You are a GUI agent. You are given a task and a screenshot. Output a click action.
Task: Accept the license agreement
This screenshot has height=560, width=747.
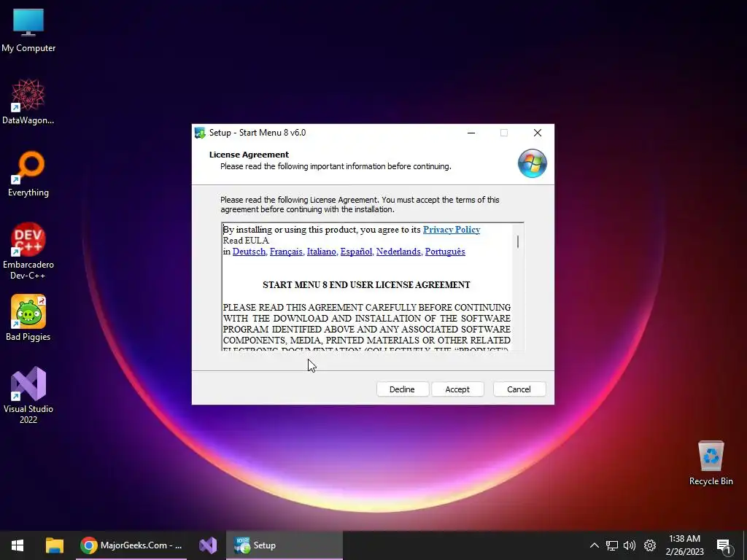click(457, 389)
